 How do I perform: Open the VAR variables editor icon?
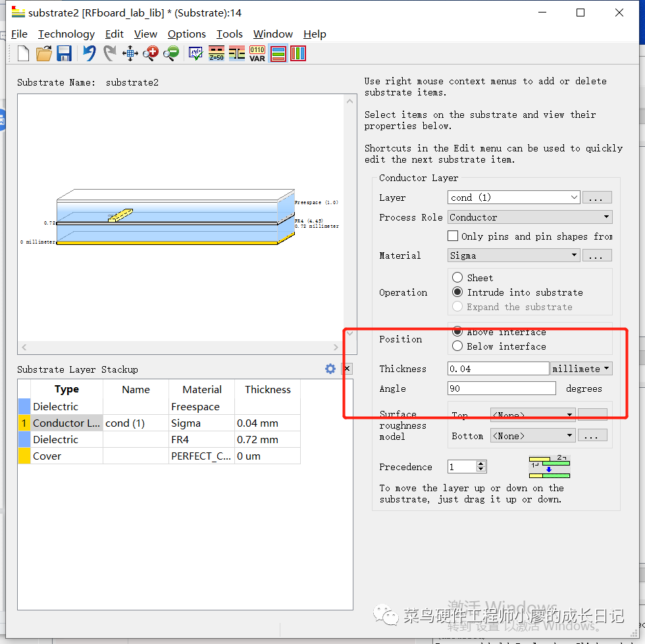257,53
